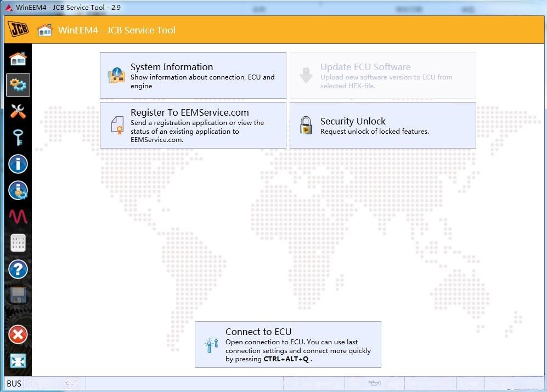
Task: Click the CTRL+ALT+Q shortcut text
Action: (x=286, y=359)
